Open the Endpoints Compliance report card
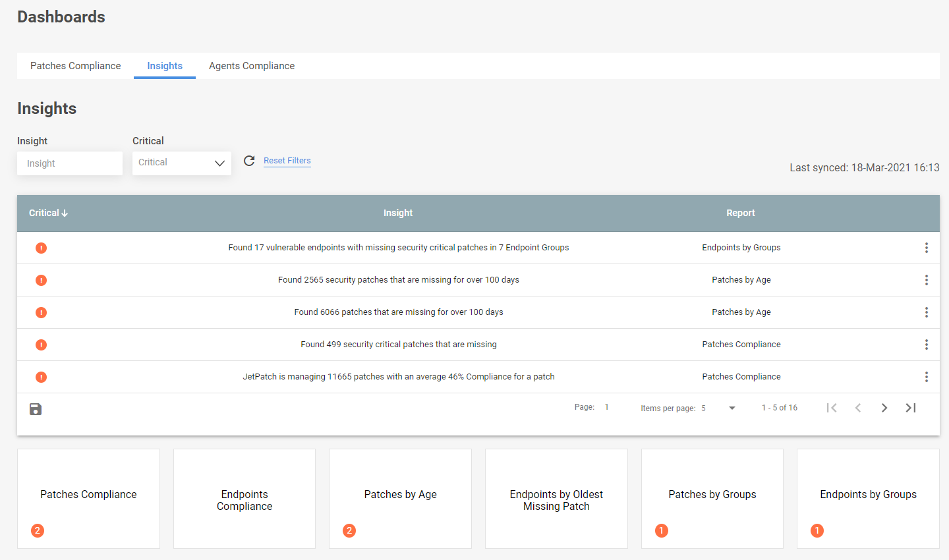This screenshot has width=949, height=560. (x=244, y=499)
